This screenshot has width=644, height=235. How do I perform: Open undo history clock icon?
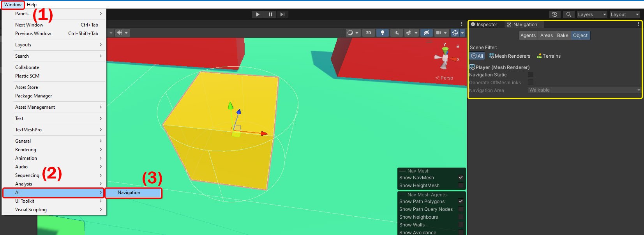pyautogui.click(x=555, y=14)
